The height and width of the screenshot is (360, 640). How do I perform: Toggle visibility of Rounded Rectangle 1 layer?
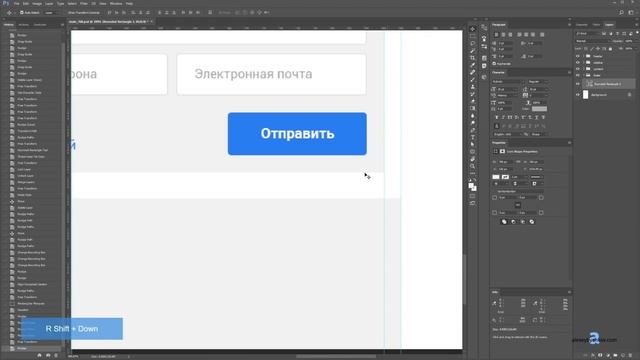point(578,84)
